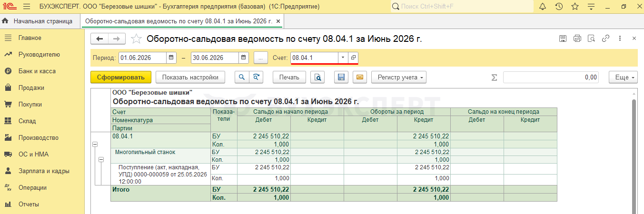This screenshot has height=214, width=644.
Task: Open calendar for start date 01.06.2026
Action: (171, 58)
